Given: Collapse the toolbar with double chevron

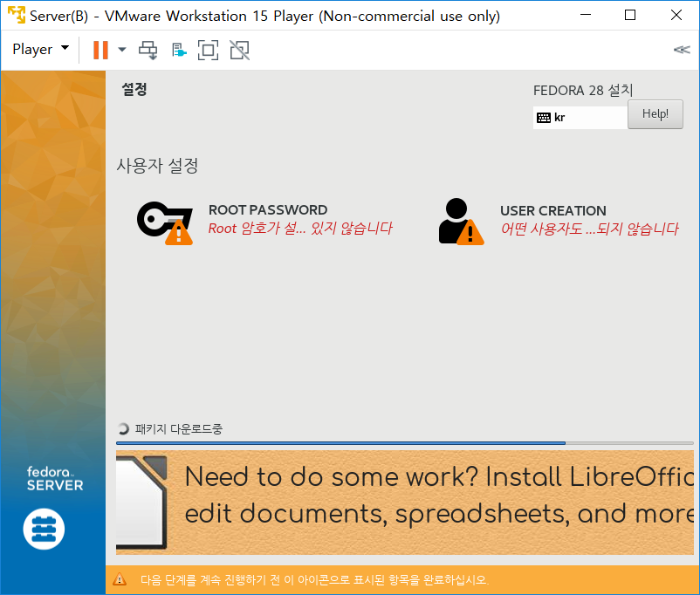Looking at the screenshot, I should [x=682, y=50].
